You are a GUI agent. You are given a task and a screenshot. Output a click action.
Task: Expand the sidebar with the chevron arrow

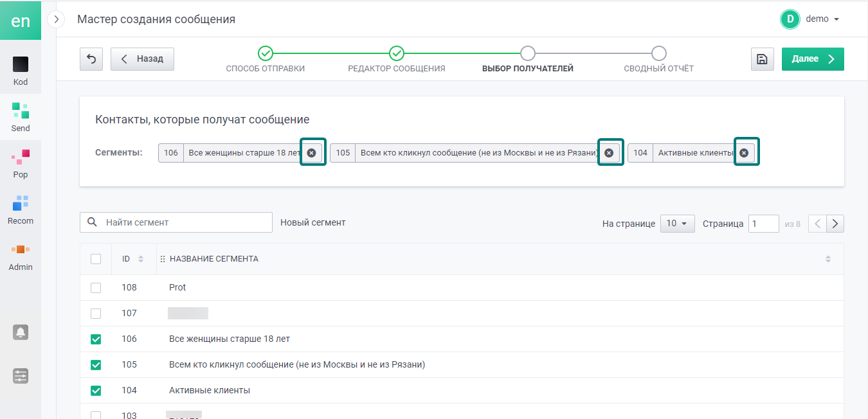coord(57,19)
